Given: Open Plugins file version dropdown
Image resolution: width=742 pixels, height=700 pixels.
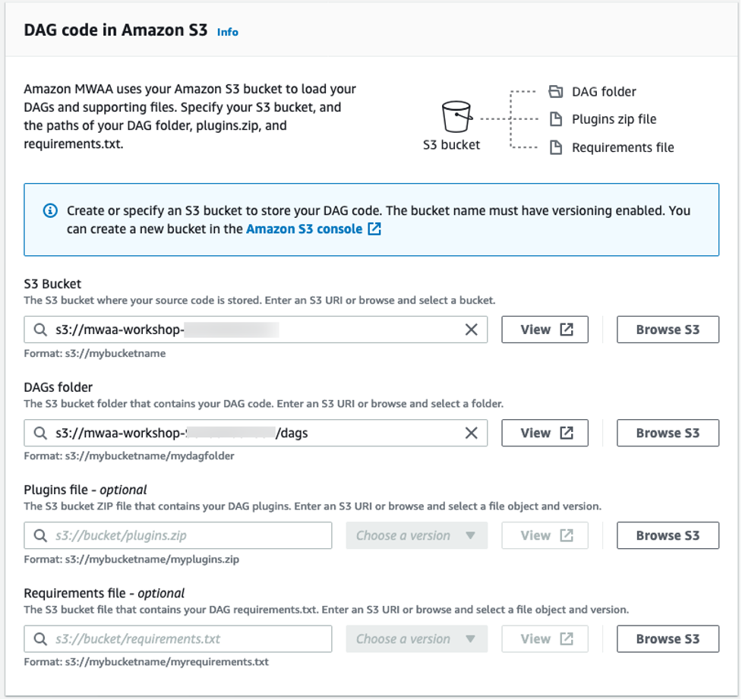Looking at the screenshot, I should coord(415,535).
